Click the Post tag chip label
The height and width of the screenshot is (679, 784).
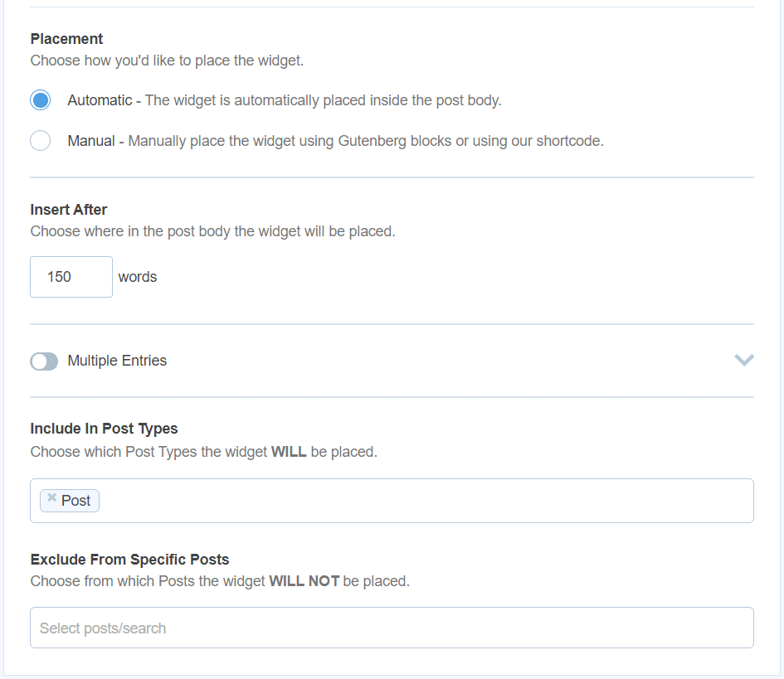point(76,501)
